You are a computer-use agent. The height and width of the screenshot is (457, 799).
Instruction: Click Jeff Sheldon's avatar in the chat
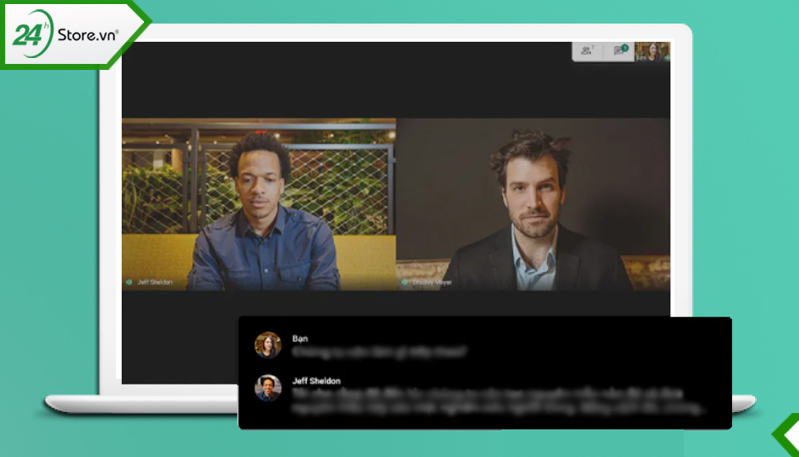coord(268,388)
